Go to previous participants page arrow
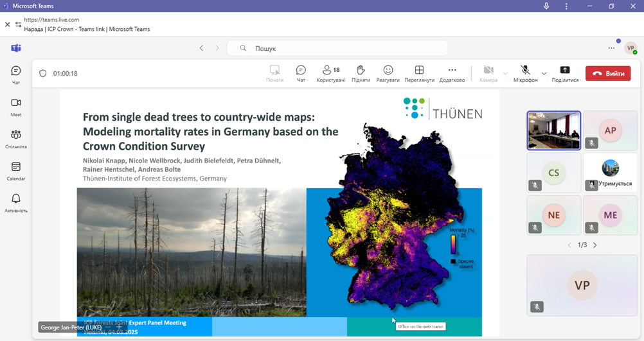This screenshot has width=644, height=341. [569, 245]
